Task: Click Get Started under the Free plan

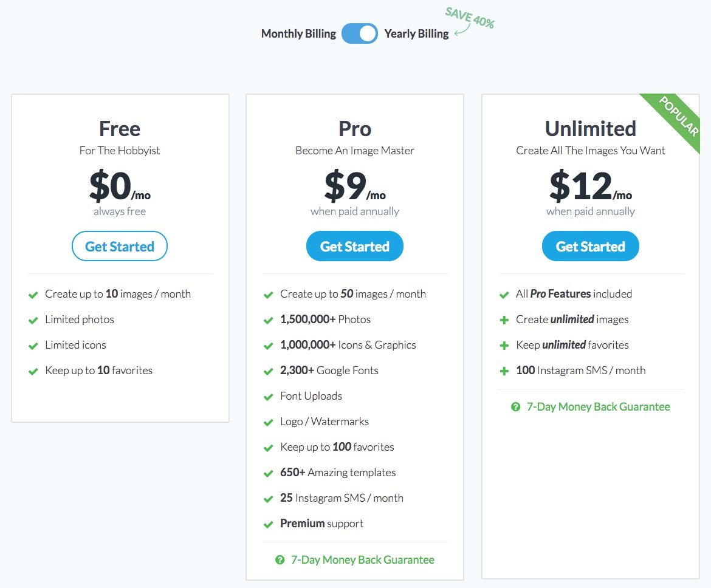Action: (120, 246)
